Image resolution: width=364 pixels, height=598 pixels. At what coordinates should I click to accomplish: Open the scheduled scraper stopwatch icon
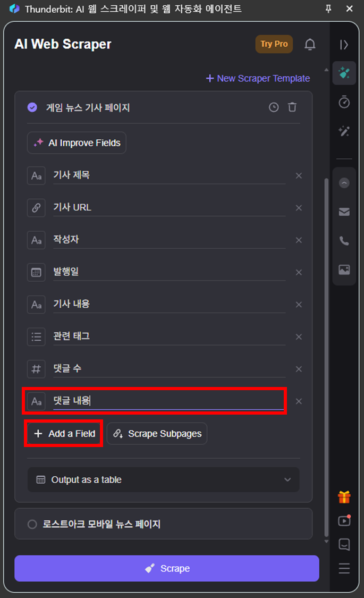(x=344, y=102)
